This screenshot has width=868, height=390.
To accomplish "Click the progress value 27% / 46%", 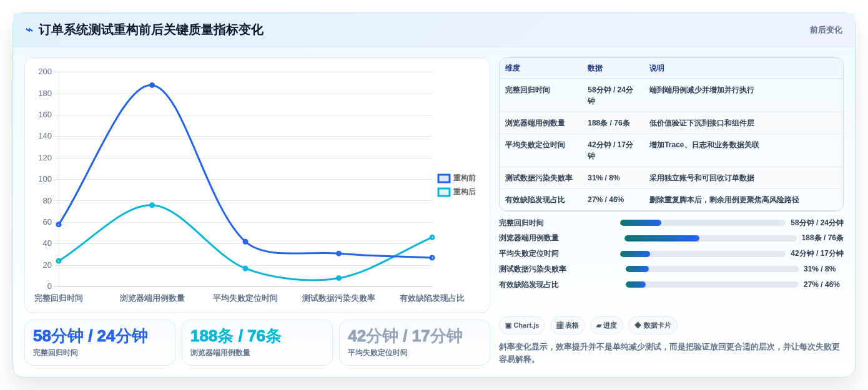I will (822, 285).
